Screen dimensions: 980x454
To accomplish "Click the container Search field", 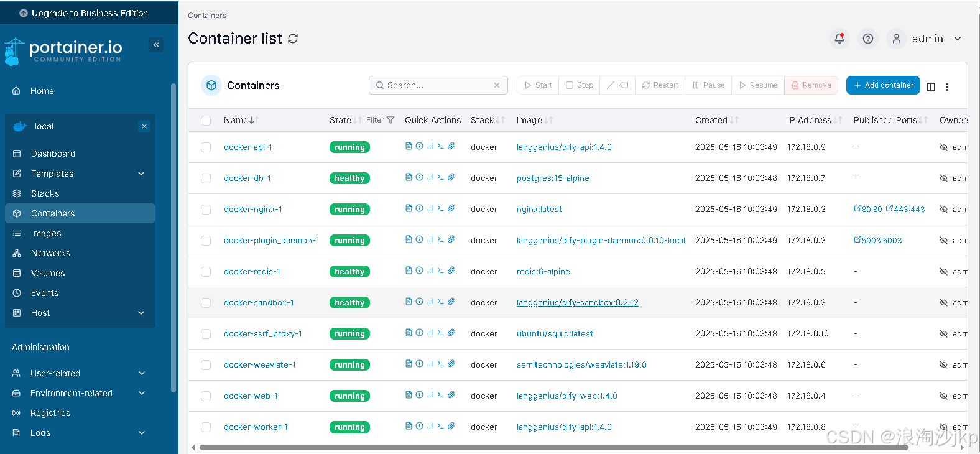I will coord(438,85).
